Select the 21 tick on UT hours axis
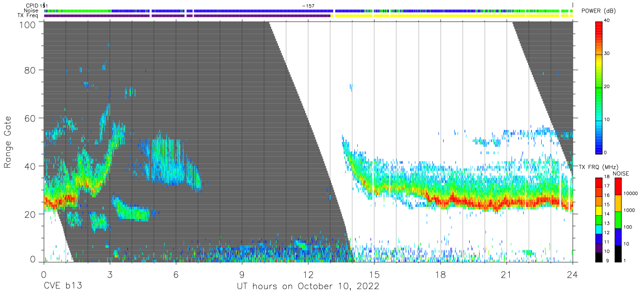This screenshot has height=297, width=644. coord(507,274)
